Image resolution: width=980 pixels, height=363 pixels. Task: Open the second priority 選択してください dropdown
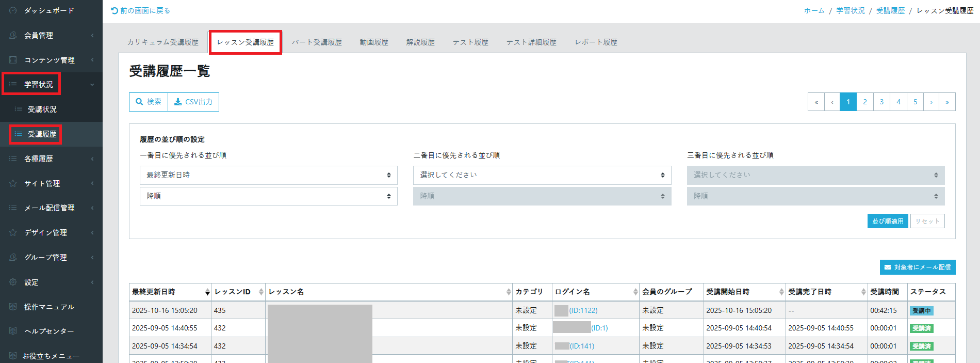coord(542,175)
